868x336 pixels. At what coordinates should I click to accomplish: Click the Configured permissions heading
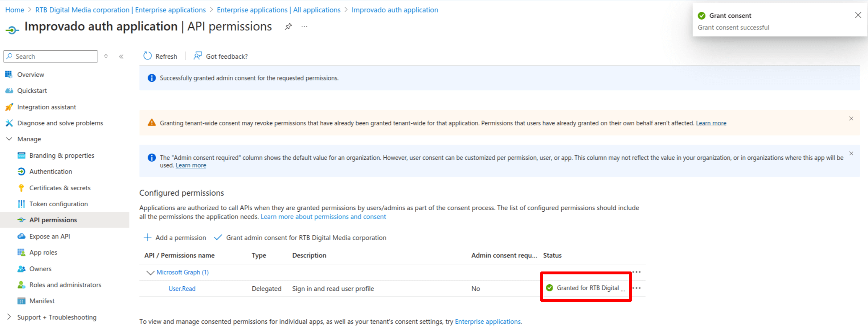(x=181, y=193)
